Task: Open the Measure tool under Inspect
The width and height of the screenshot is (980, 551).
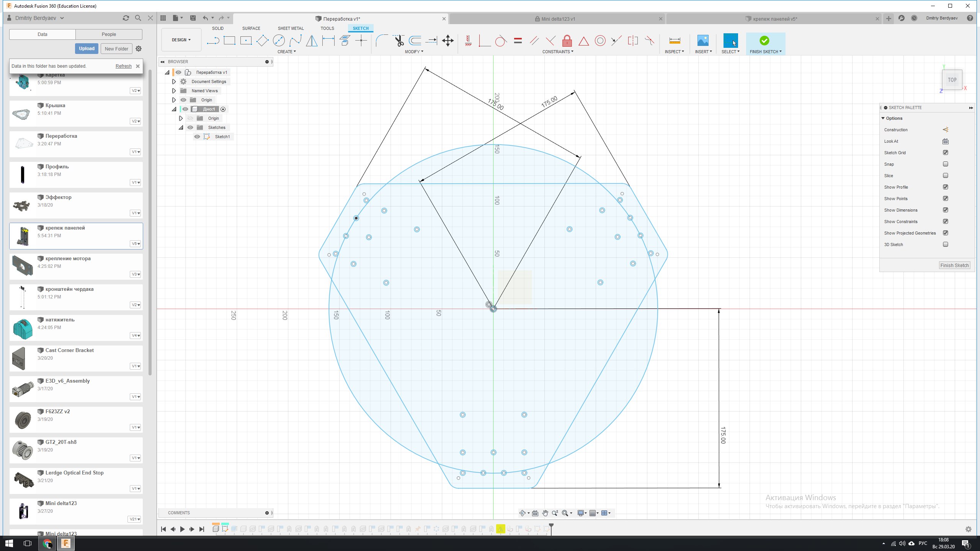Action: point(675,41)
